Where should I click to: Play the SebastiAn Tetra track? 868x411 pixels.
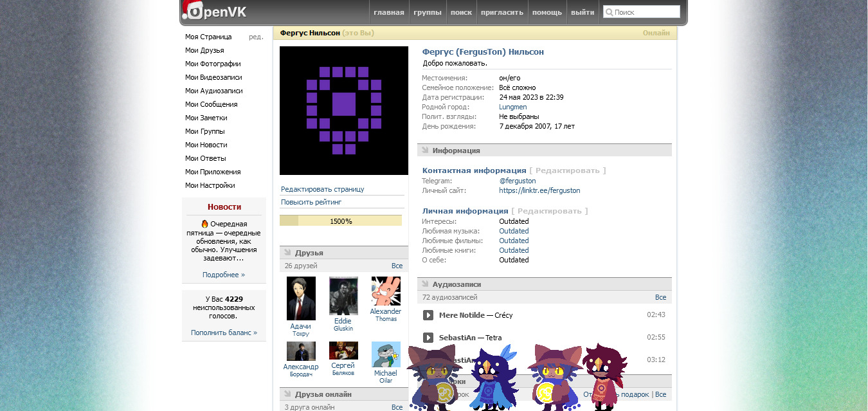(428, 338)
